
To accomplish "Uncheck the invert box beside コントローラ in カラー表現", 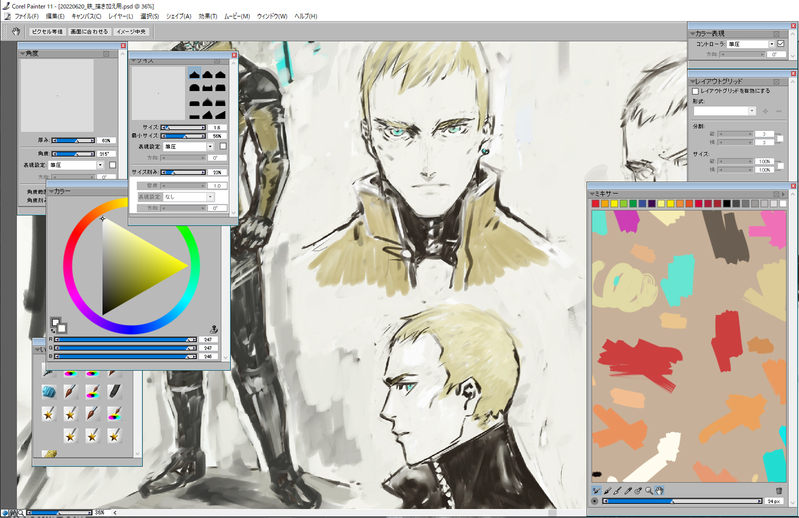I will [x=781, y=44].
